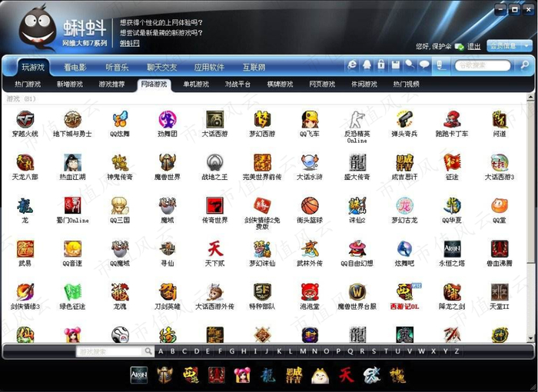
Task: Click the floppy disk save icon
Action: 396,65
